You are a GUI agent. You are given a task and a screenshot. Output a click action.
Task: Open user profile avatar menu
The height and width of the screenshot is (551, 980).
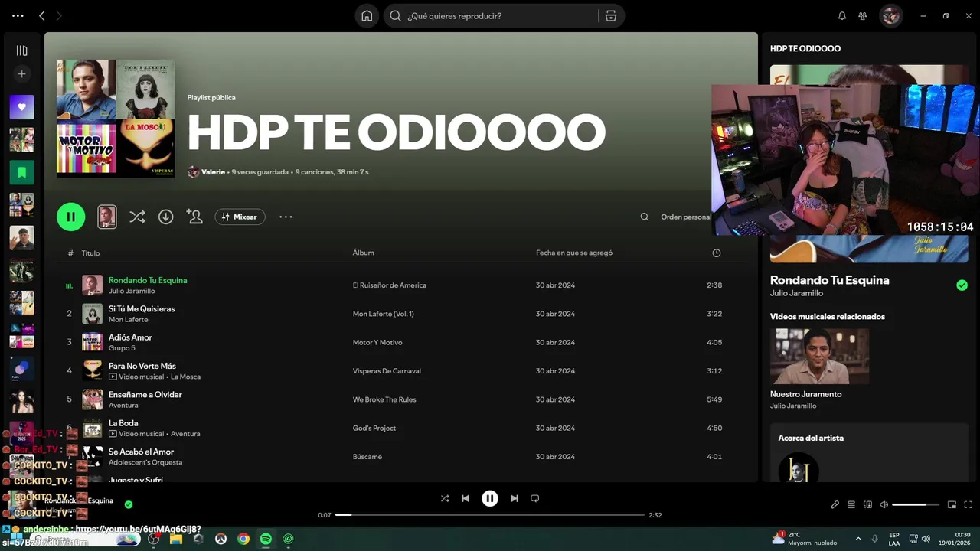pos(890,16)
